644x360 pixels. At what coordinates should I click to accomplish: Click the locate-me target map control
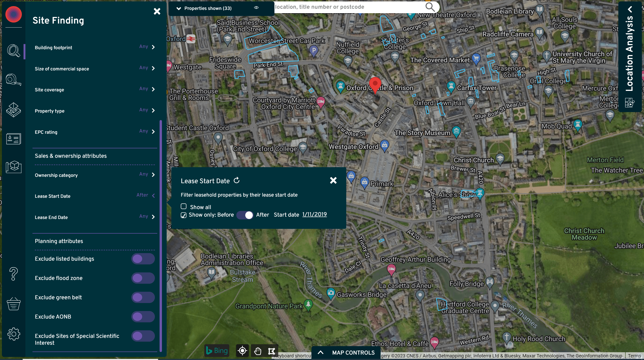tap(242, 351)
